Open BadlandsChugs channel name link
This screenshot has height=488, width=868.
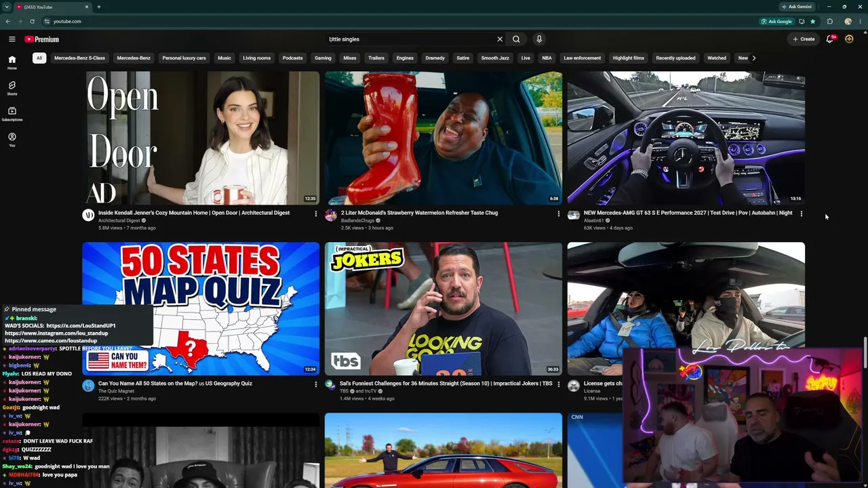[357, 220]
